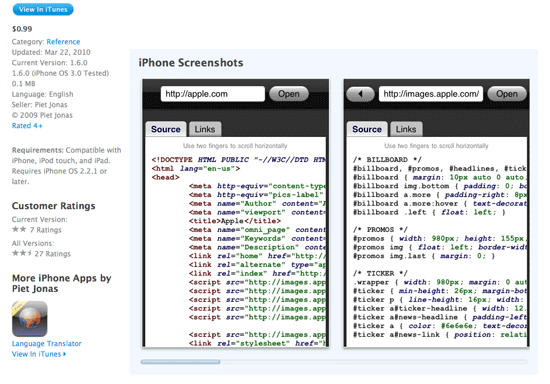Screen dimensions: 550x384
Task: Click the http://apple.com URL field
Action: 213,94
